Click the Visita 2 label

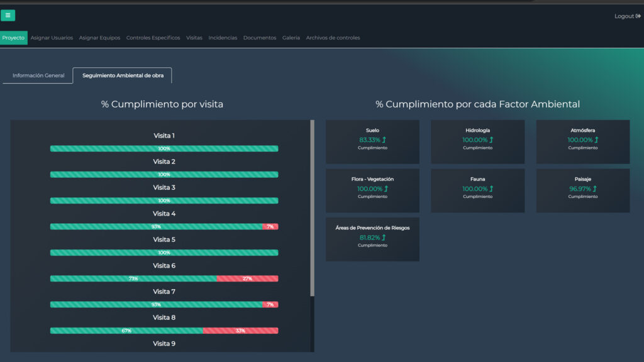164,162
